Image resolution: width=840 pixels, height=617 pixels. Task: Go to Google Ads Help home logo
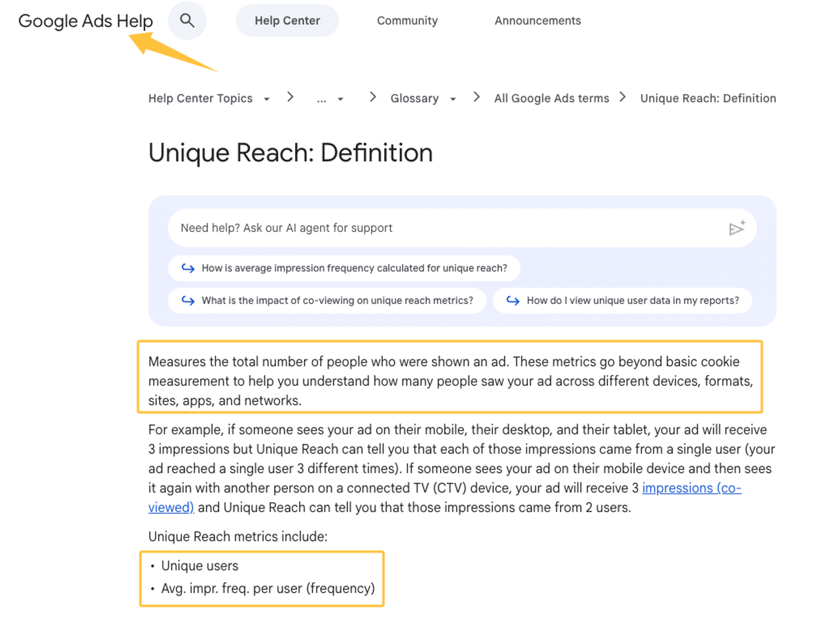pos(86,21)
